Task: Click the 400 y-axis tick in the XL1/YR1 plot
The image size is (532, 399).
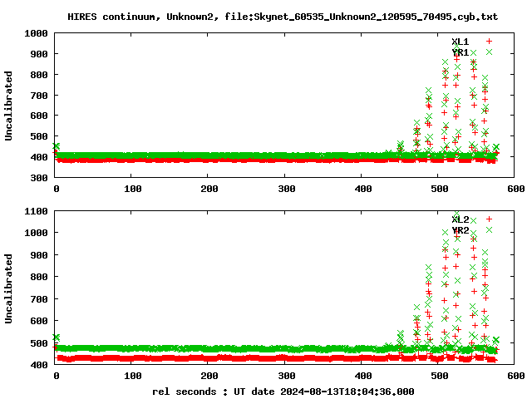Action: tap(39, 157)
